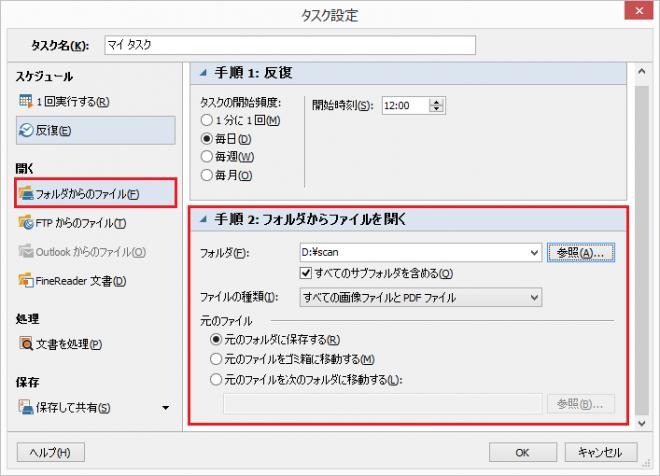The width and height of the screenshot is (660, 476).
Task: Click the FineReader 文書 icon
Action: (x=26, y=280)
